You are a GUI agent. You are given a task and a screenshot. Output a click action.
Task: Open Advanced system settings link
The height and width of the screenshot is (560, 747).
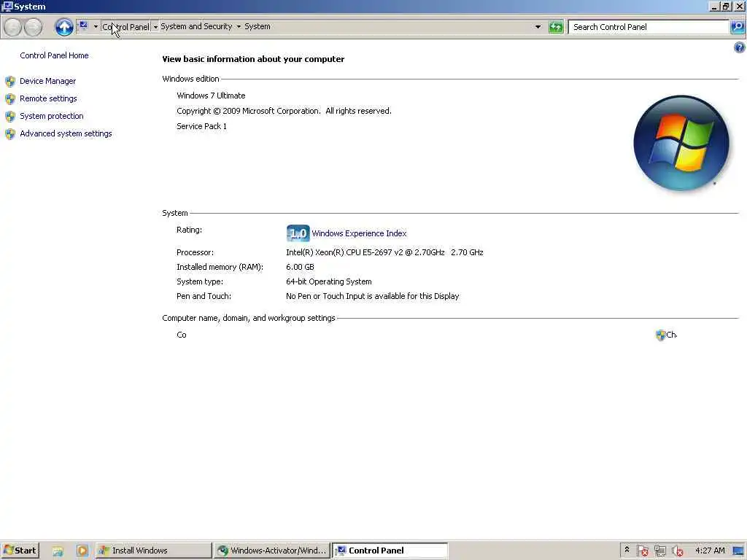[66, 134]
